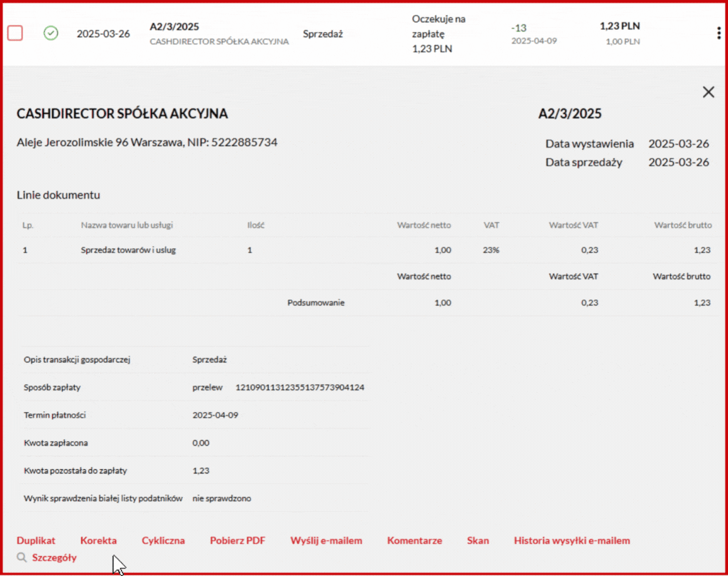Open the three-dot row actions menu
This screenshot has height=576, width=728.
(719, 33)
